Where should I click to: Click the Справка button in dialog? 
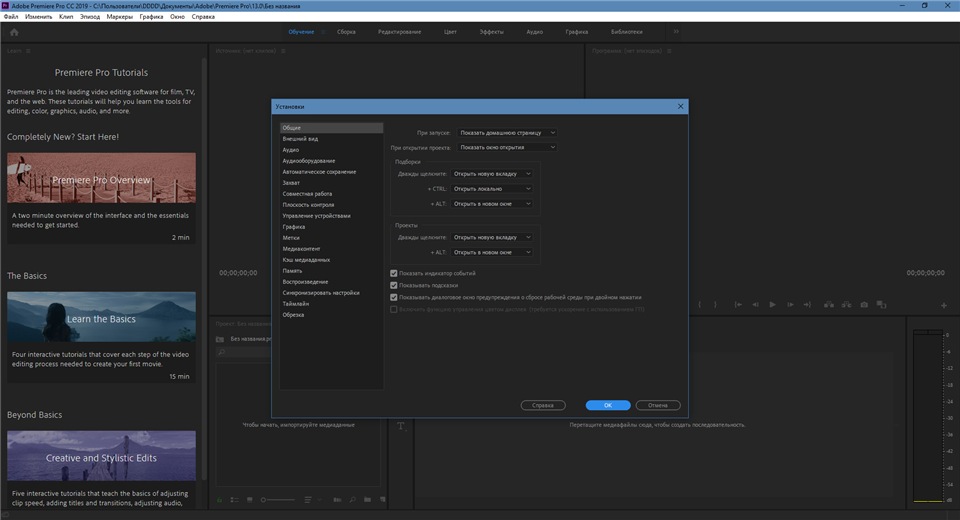coord(543,405)
